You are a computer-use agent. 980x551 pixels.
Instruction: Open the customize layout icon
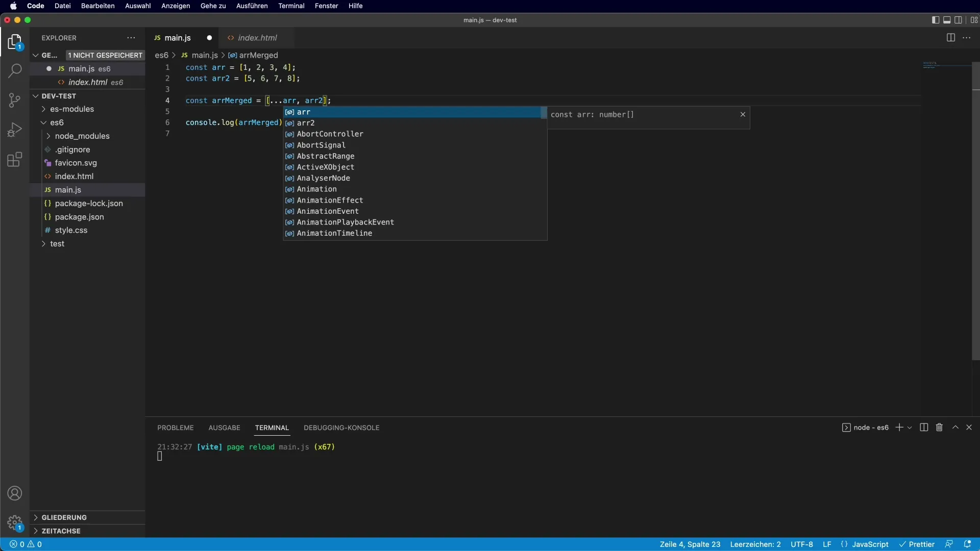[974, 20]
